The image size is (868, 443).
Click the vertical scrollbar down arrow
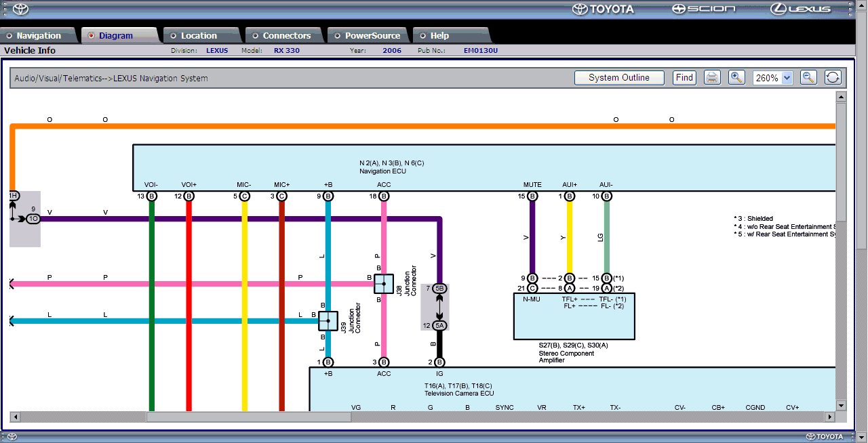click(841, 405)
